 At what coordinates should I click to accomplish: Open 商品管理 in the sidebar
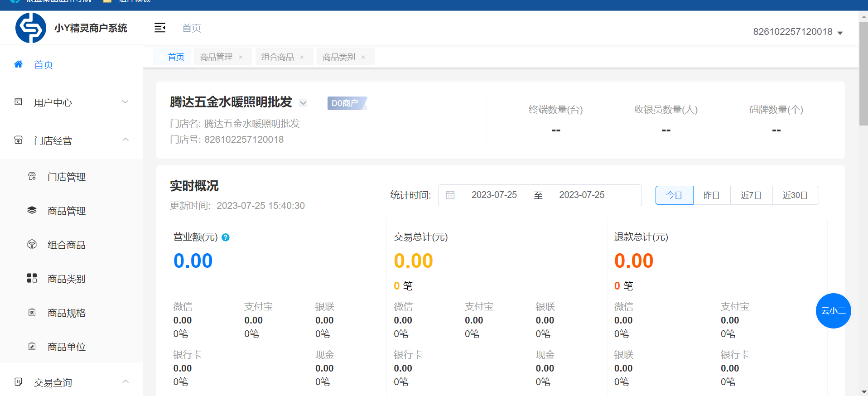71,211
